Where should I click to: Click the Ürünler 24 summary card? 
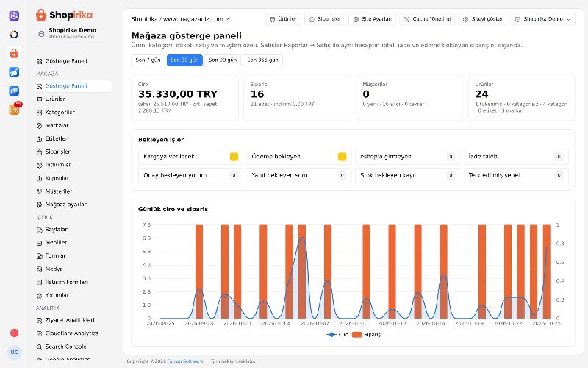[x=522, y=98]
